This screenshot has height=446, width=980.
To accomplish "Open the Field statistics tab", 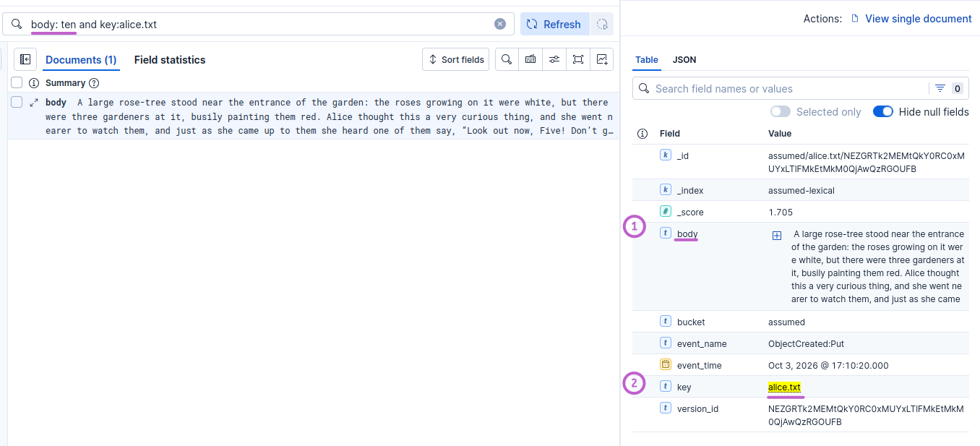I will coord(170,60).
